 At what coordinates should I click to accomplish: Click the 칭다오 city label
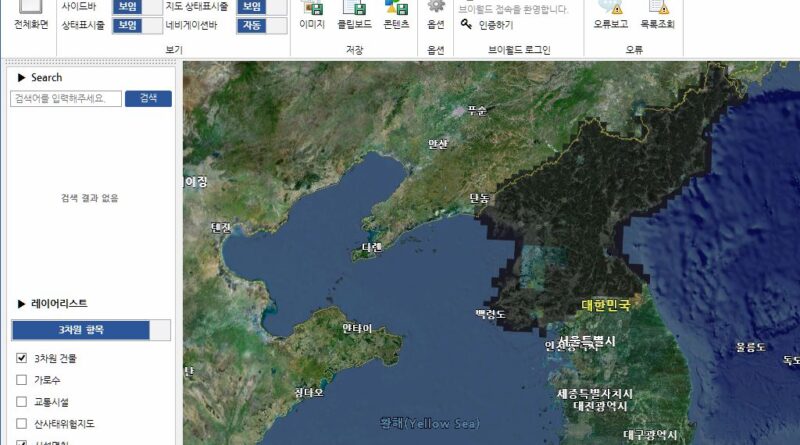pos(309,392)
